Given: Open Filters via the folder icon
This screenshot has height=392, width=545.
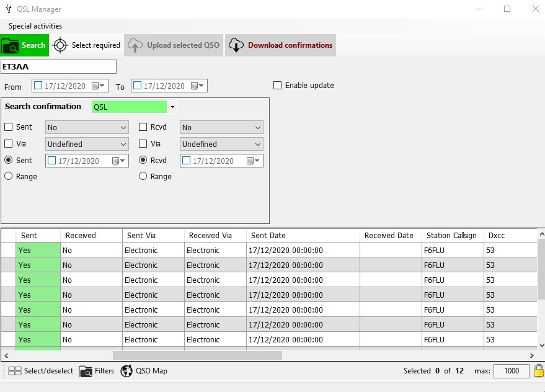Looking at the screenshot, I should click(86, 371).
